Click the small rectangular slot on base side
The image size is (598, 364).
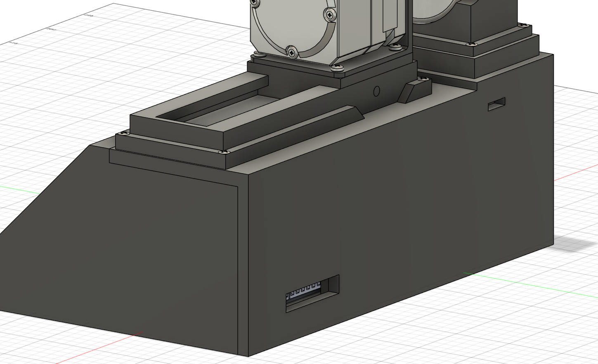[x=496, y=104]
